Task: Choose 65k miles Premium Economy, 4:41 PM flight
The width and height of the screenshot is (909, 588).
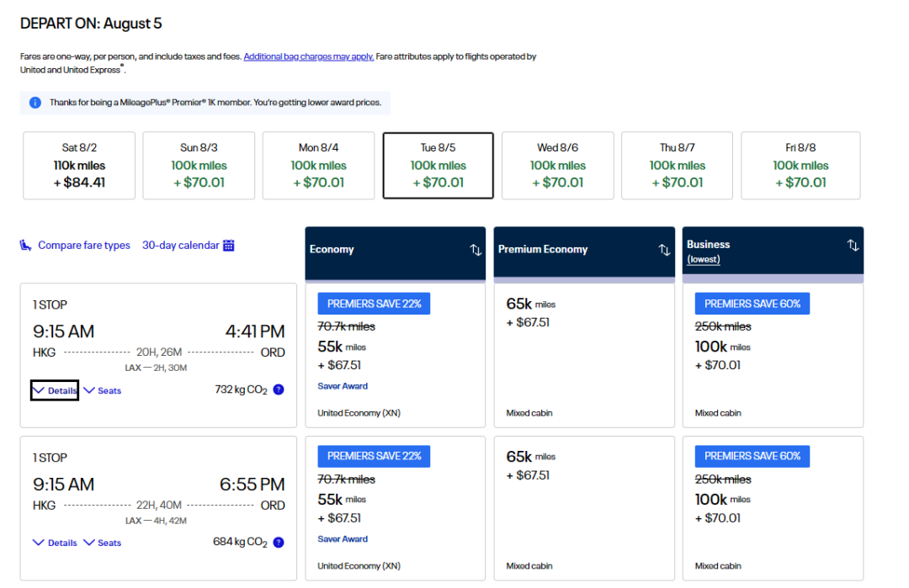Action: [584, 355]
